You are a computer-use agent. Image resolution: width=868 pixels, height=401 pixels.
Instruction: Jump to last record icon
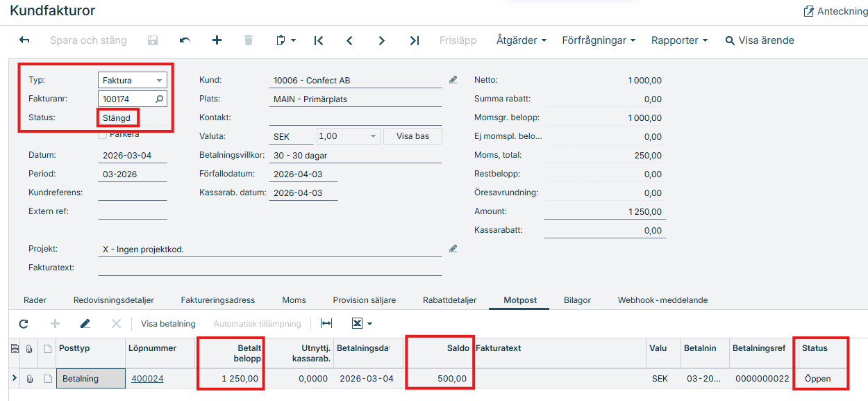414,40
